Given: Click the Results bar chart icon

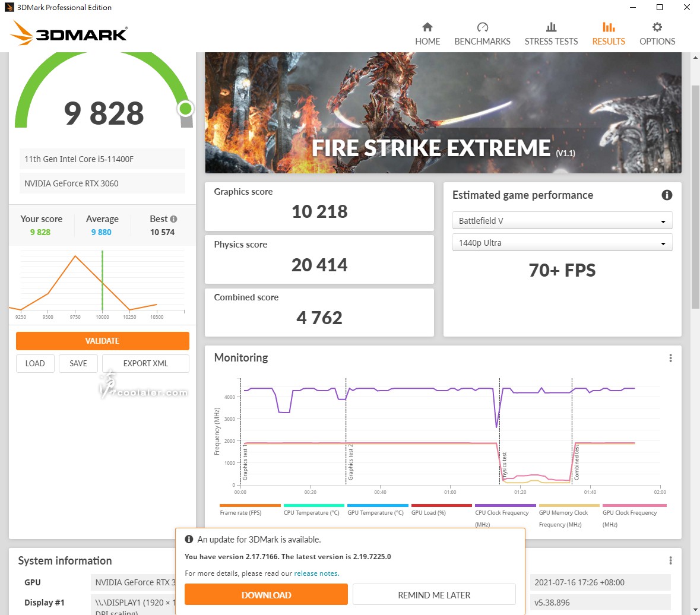Looking at the screenshot, I should (x=609, y=27).
